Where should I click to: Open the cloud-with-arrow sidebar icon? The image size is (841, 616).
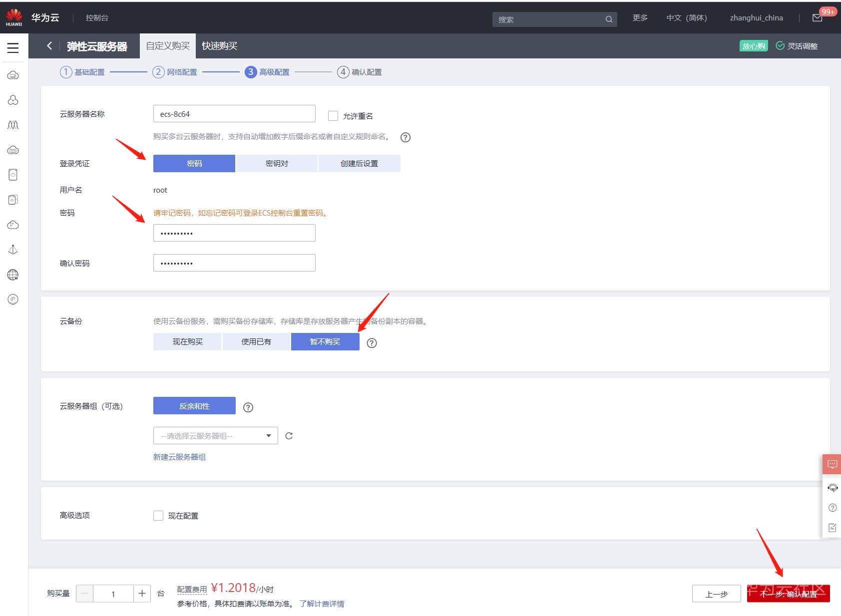(13, 225)
